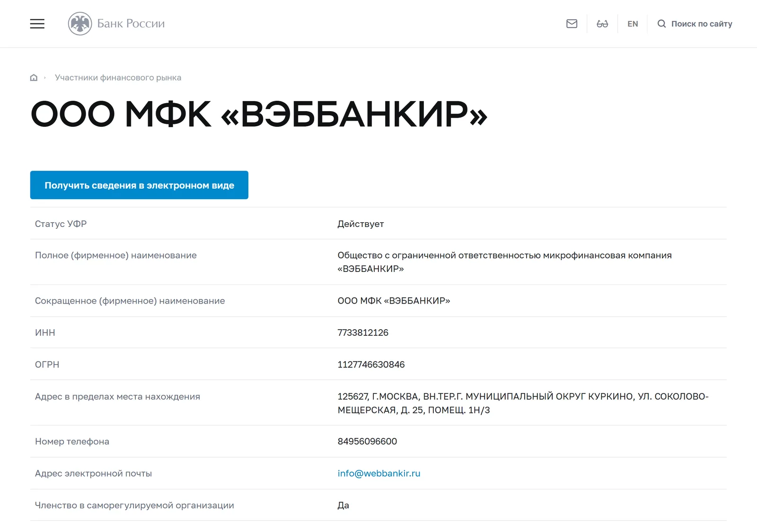Viewport: 757px width, 532px height.
Task: Click Получить сведения в электронном виде button
Action: coord(139,185)
